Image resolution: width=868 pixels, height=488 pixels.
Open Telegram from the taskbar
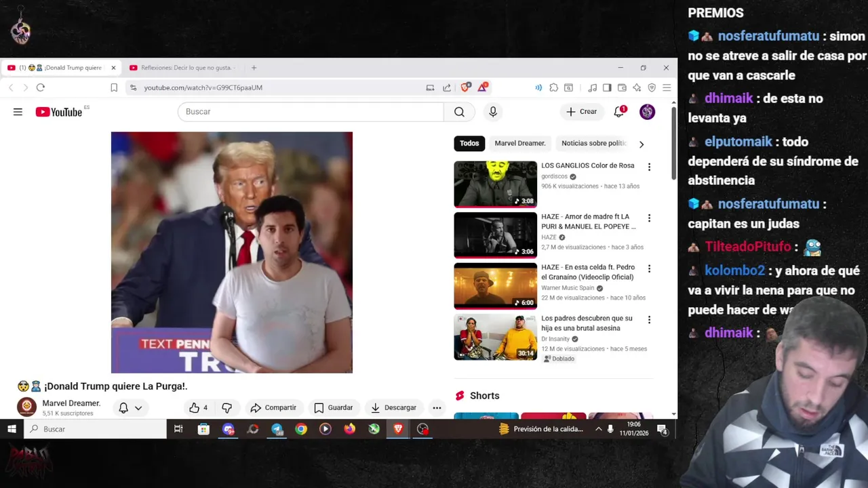[277, 429]
